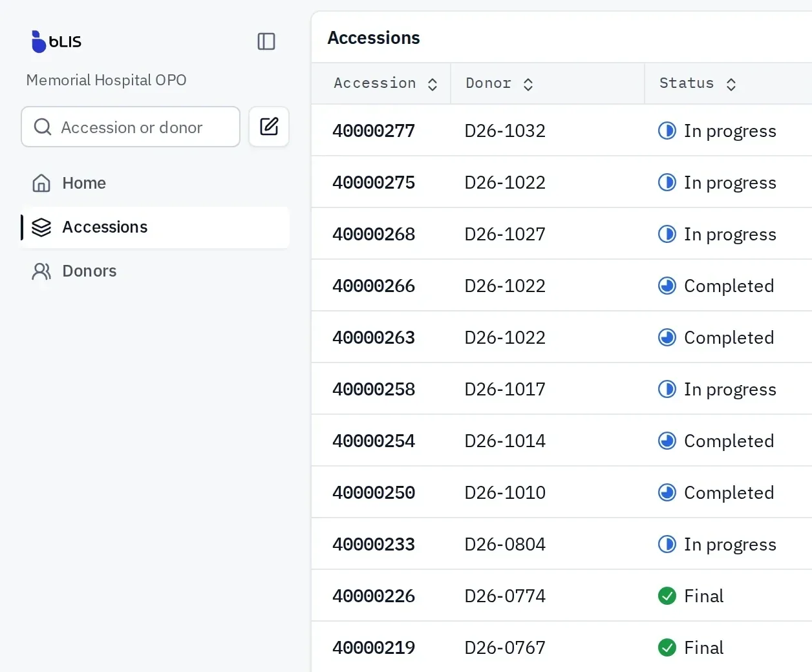Click Completed status icon for 40000266
This screenshot has height=672, width=812.
tap(667, 286)
